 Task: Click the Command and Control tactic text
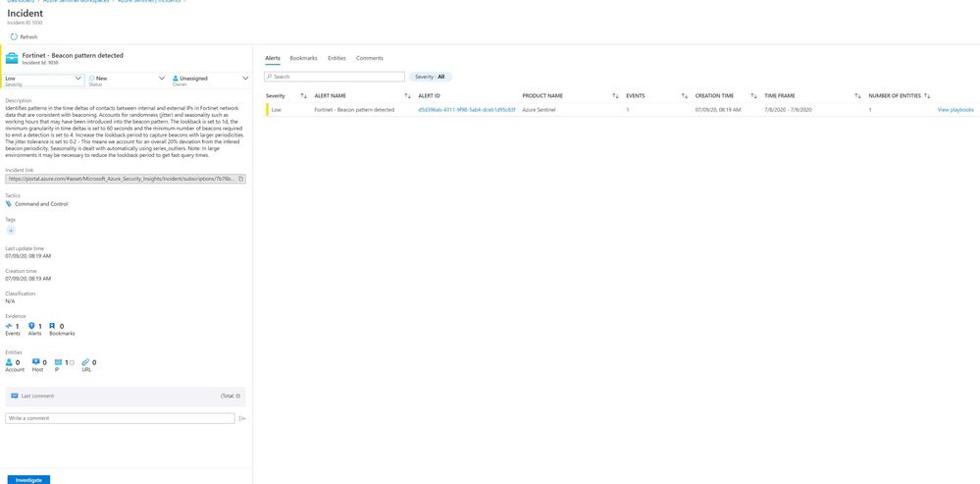click(41, 204)
